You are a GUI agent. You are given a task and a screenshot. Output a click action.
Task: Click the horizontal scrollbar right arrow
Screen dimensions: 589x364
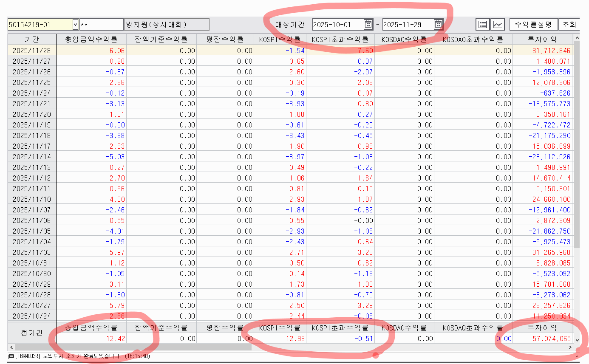570,347
